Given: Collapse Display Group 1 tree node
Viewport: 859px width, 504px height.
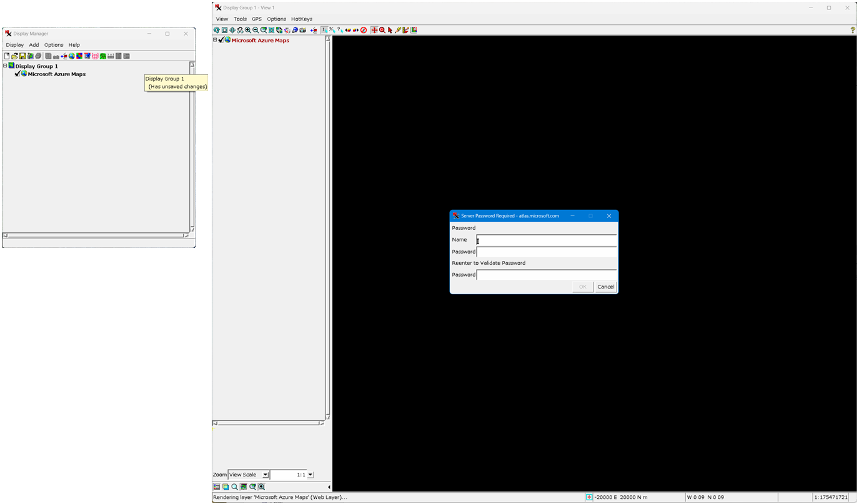Looking at the screenshot, I should [5, 66].
